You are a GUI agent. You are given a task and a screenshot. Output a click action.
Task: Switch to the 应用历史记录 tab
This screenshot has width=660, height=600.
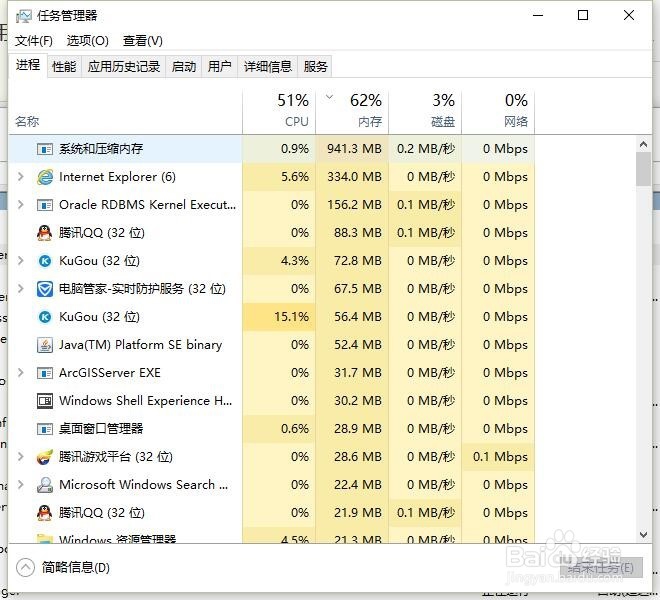point(124,67)
